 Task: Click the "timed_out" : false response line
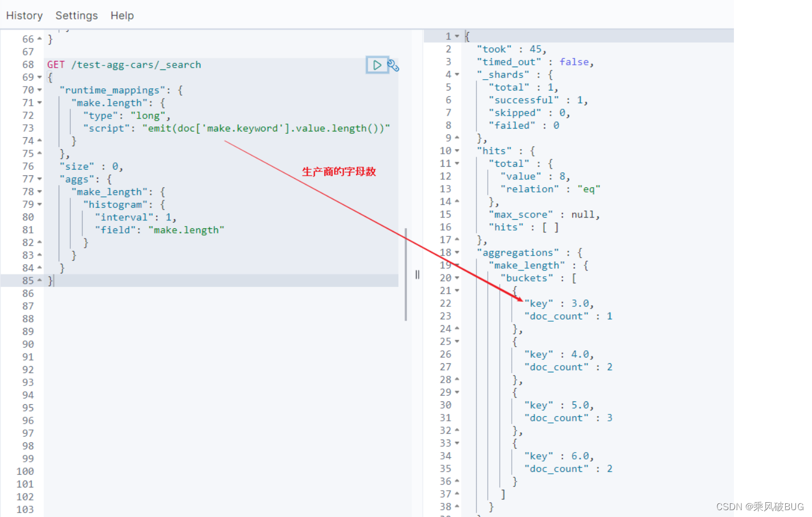[x=536, y=62]
